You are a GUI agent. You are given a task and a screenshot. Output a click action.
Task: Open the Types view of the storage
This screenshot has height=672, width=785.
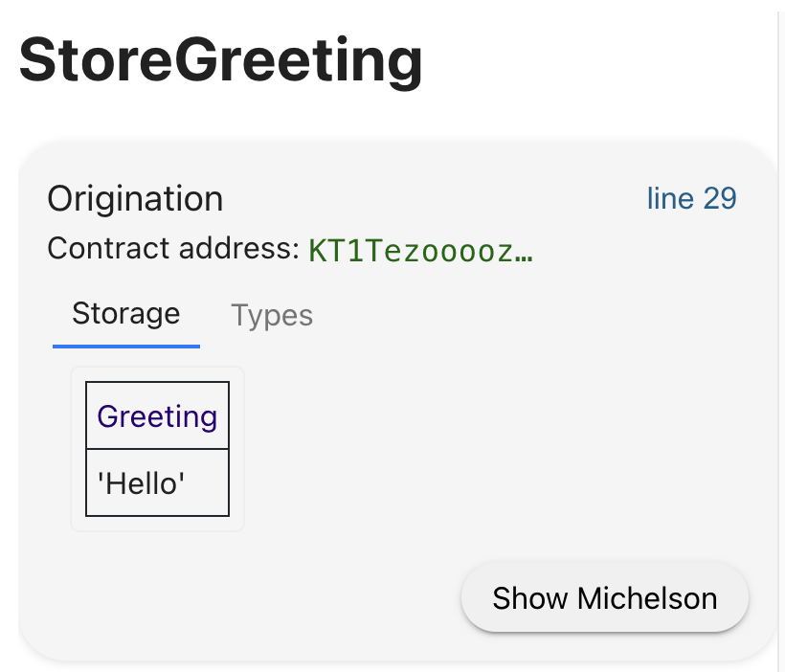tap(271, 315)
